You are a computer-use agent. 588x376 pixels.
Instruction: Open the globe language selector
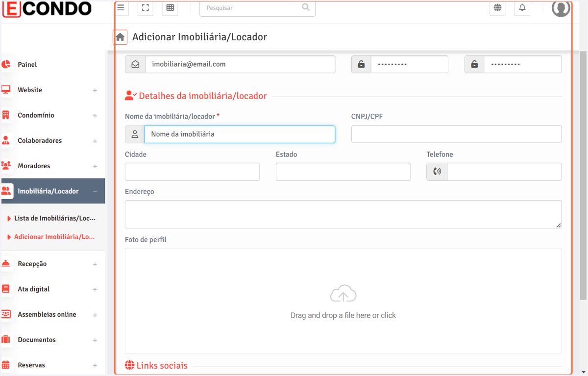tap(497, 8)
